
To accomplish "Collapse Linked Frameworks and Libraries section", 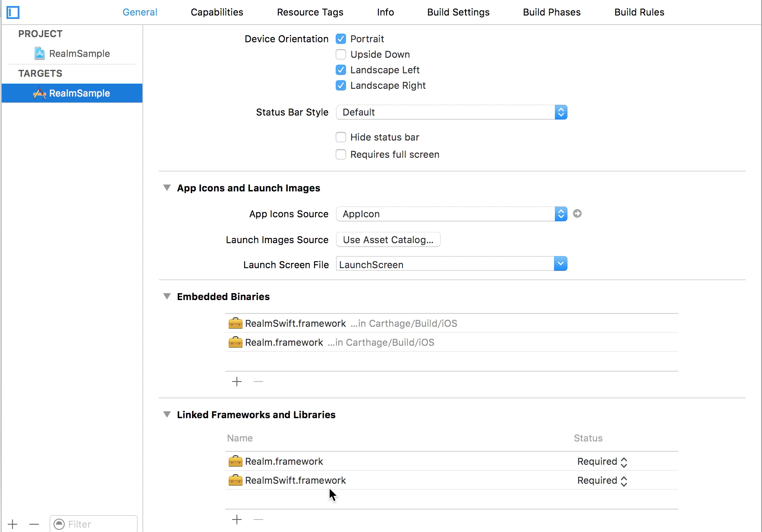I will coord(167,414).
